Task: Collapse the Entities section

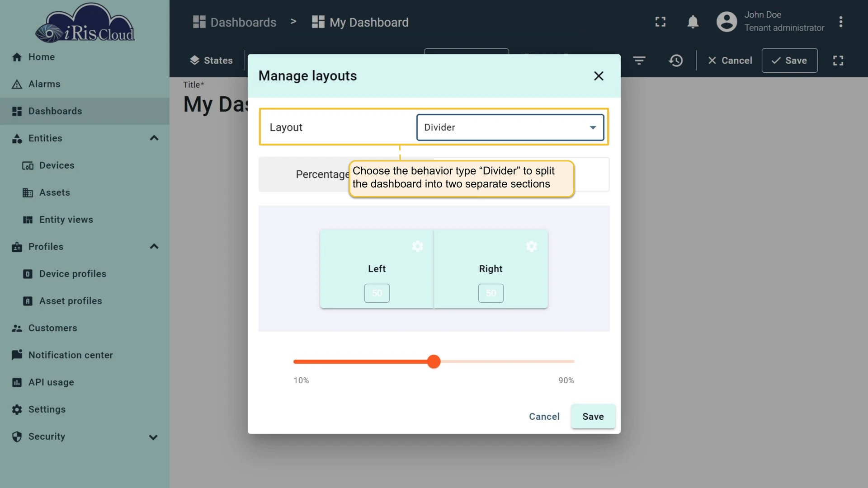Action: tap(154, 138)
